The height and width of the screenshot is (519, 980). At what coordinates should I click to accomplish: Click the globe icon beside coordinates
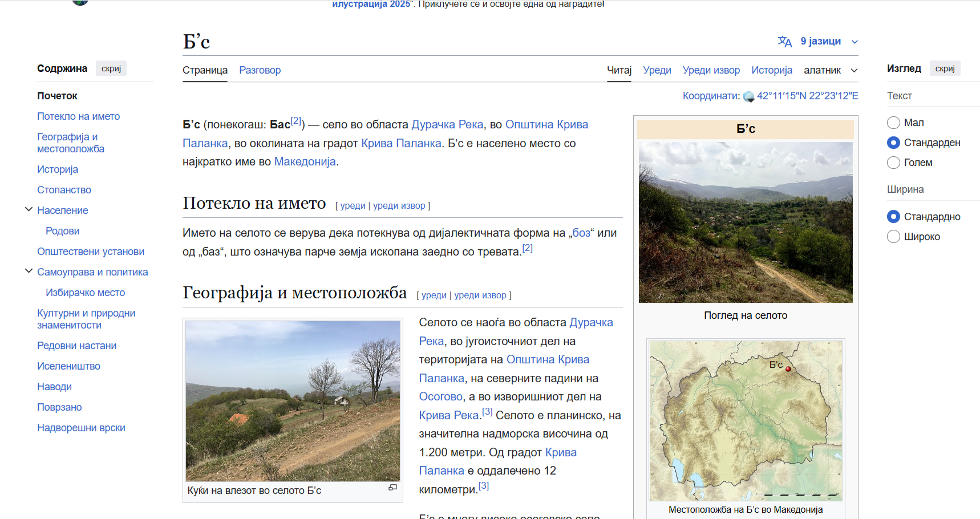[748, 96]
